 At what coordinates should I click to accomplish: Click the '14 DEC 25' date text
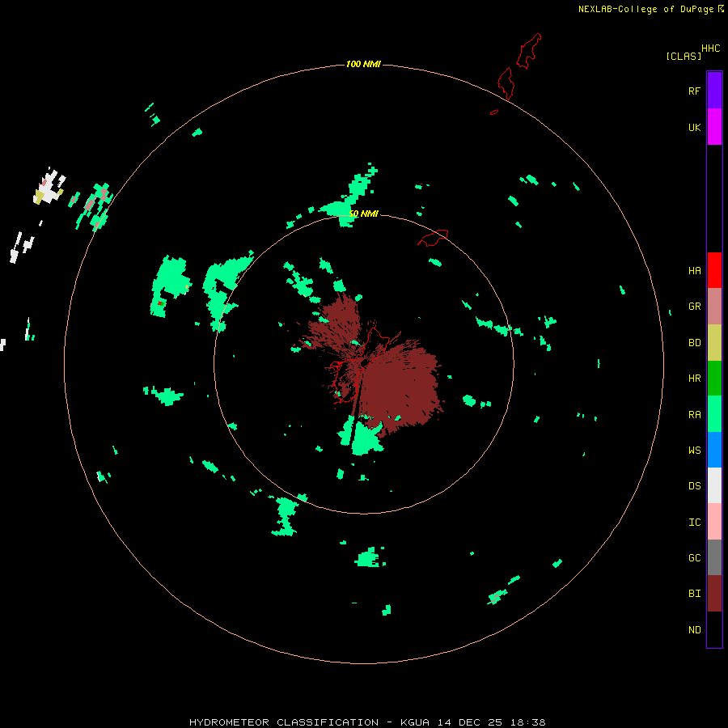click(x=471, y=722)
